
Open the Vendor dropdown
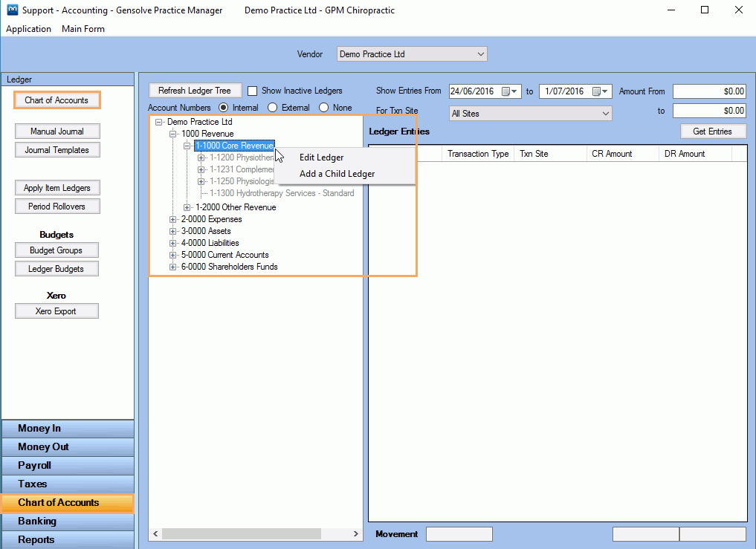[480, 54]
